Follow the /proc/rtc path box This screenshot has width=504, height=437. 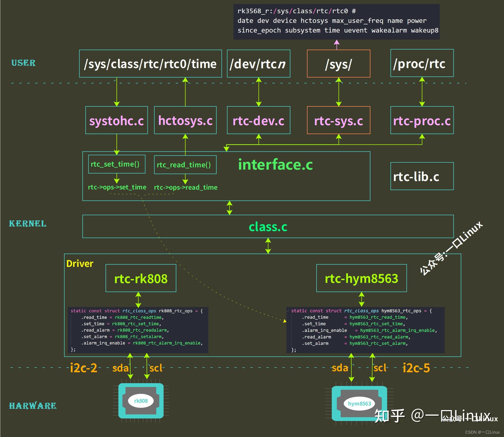(421, 63)
